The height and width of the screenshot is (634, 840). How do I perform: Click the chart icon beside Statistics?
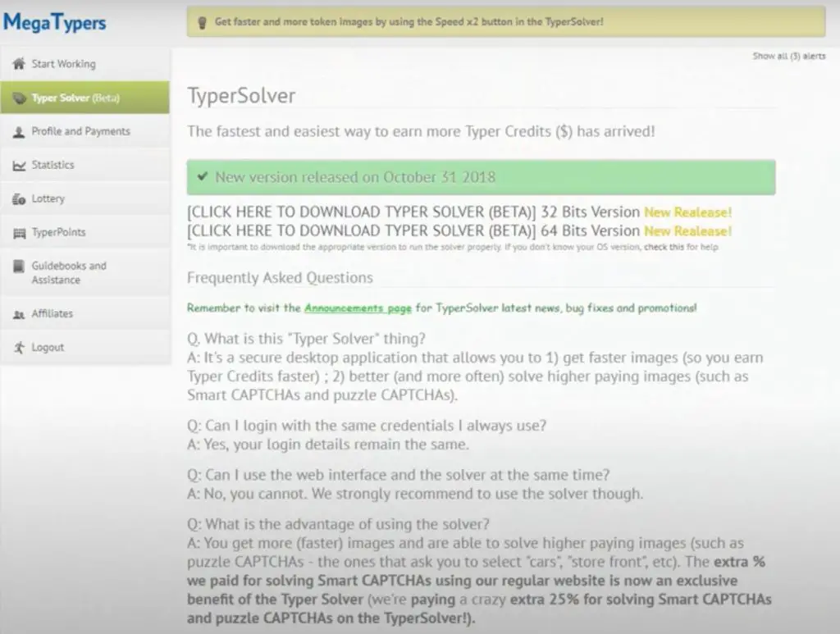click(19, 166)
